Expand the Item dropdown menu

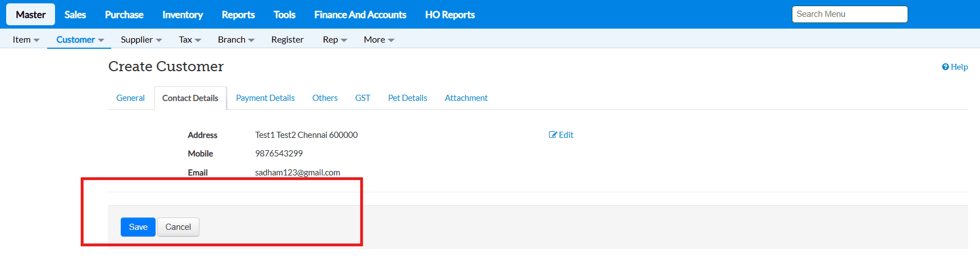(26, 40)
